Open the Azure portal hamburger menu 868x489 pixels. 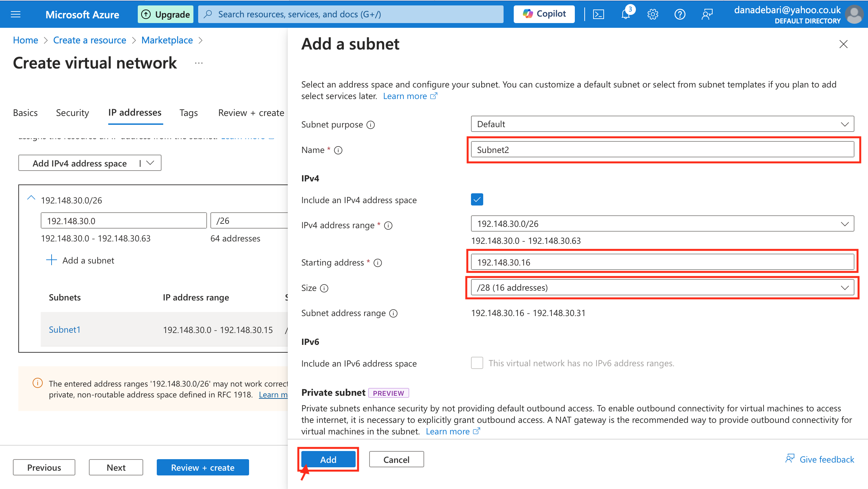coord(16,14)
